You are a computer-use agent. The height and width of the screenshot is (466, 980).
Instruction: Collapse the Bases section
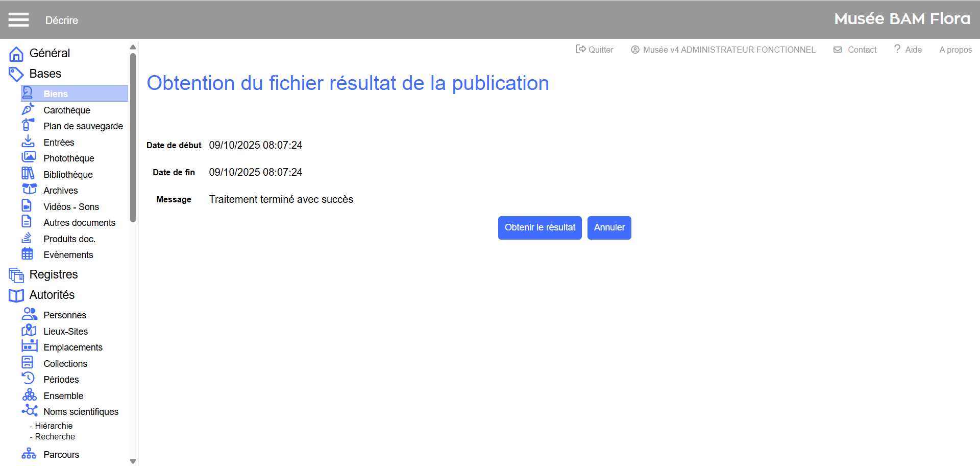tap(45, 74)
